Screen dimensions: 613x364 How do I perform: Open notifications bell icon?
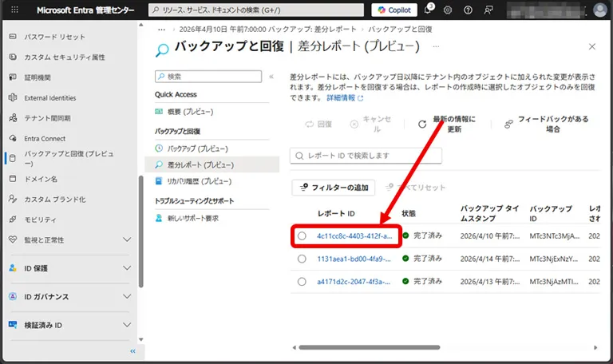pos(428,10)
